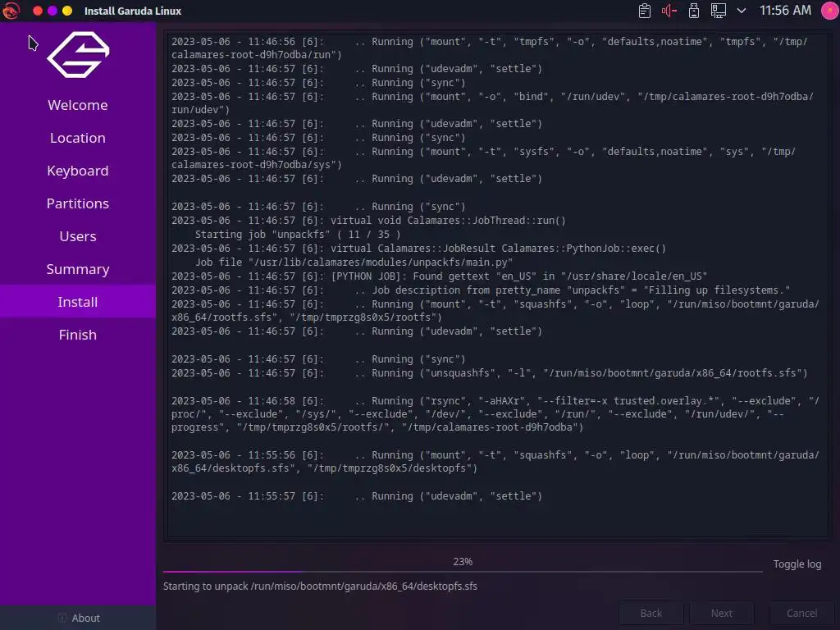Click the Back button
The width and height of the screenshot is (840, 630).
pos(651,613)
